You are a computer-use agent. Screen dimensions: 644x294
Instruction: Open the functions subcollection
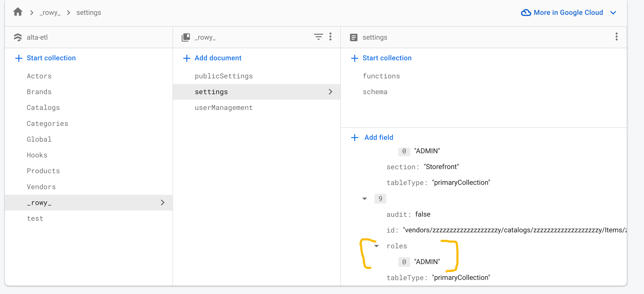(381, 76)
